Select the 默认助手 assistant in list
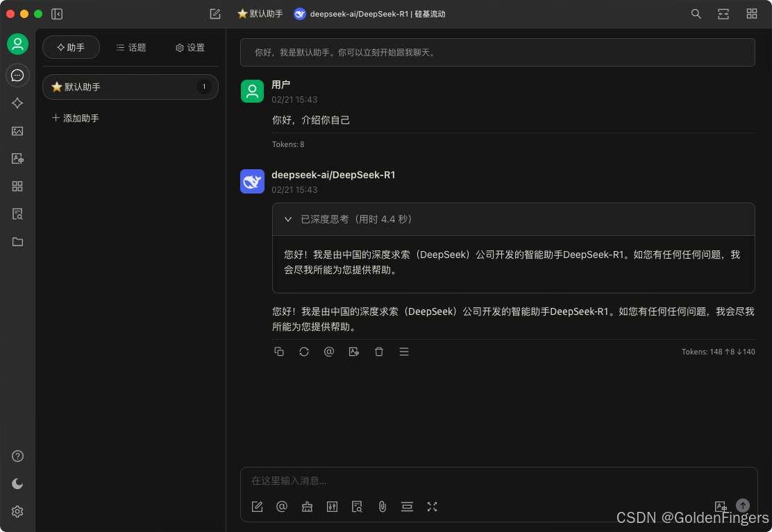Screen dimensions: 772x532 coord(131,87)
